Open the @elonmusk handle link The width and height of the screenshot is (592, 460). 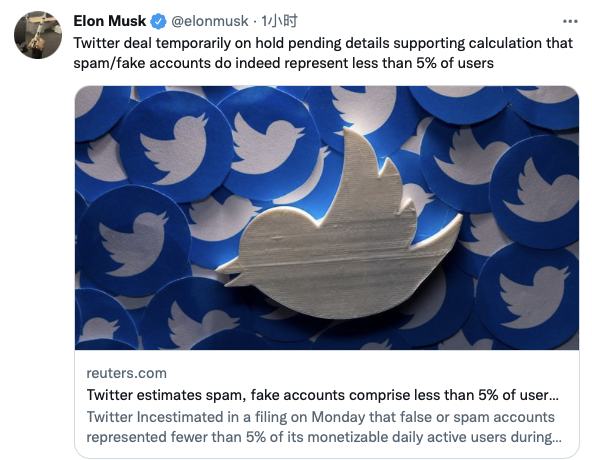(x=210, y=21)
